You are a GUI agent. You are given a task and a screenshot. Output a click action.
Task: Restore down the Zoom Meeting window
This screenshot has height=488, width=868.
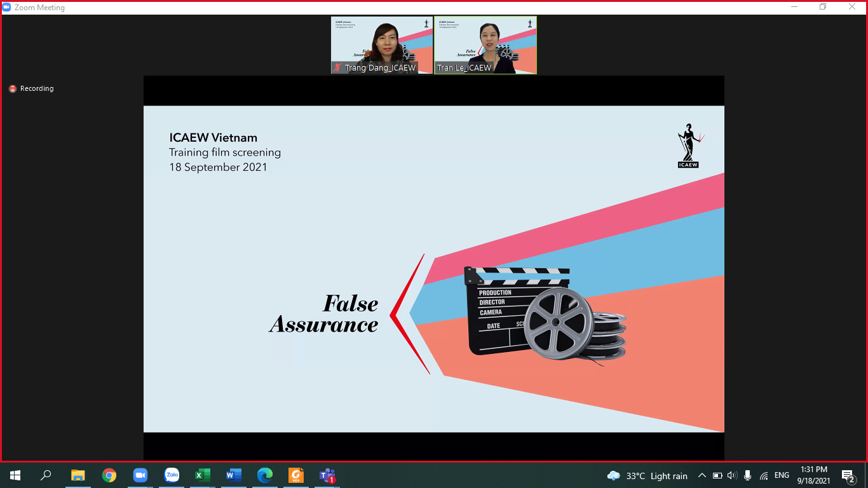point(823,7)
